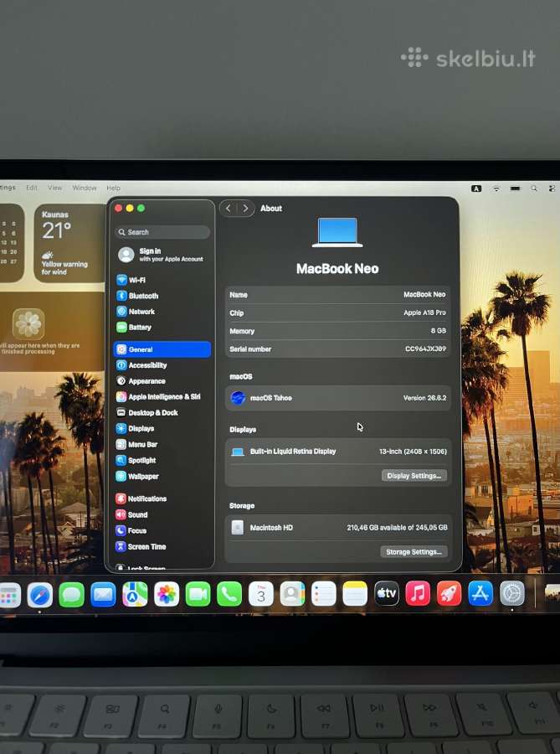Open the Edit menu

(x=32, y=188)
